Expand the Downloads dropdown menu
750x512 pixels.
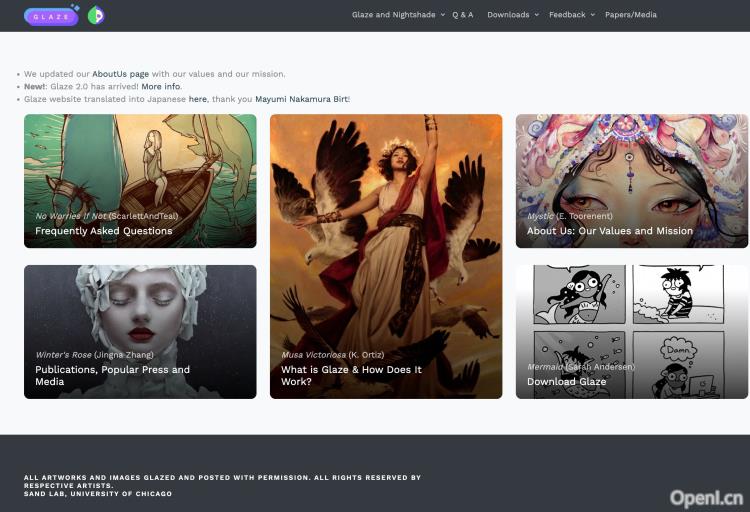coord(512,15)
